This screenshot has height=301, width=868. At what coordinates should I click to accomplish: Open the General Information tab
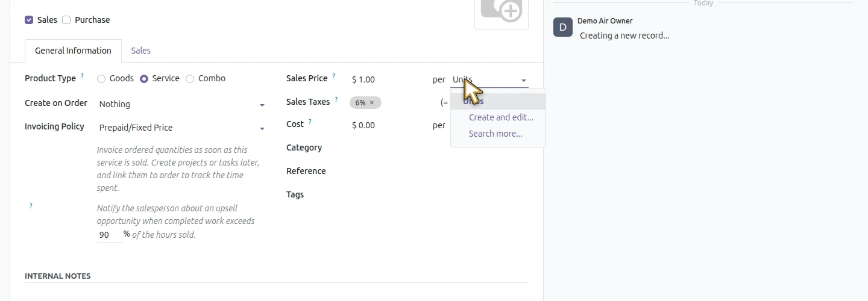coord(73,51)
